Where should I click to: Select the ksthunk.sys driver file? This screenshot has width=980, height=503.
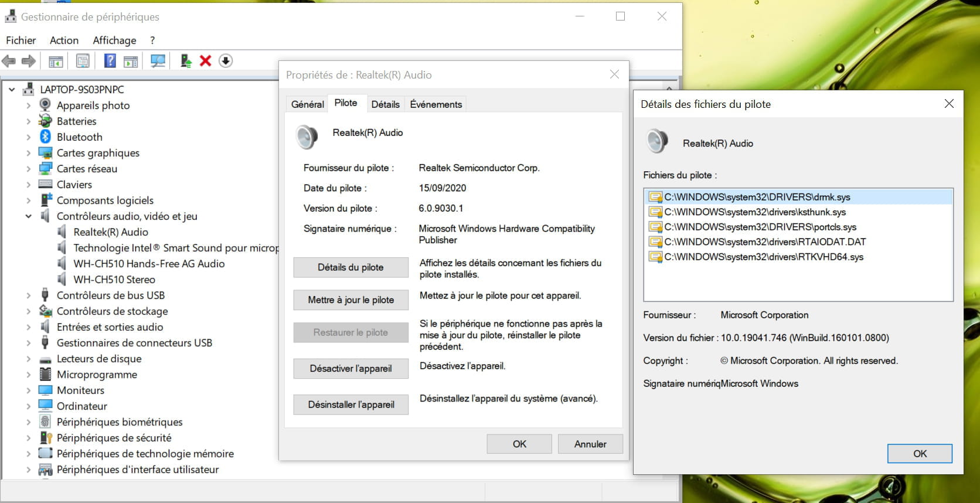click(755, 212)
